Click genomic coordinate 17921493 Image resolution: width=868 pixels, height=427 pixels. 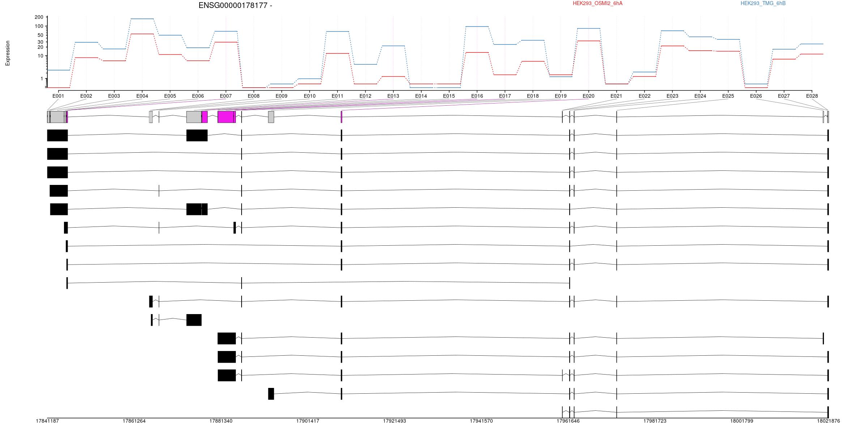395,421
